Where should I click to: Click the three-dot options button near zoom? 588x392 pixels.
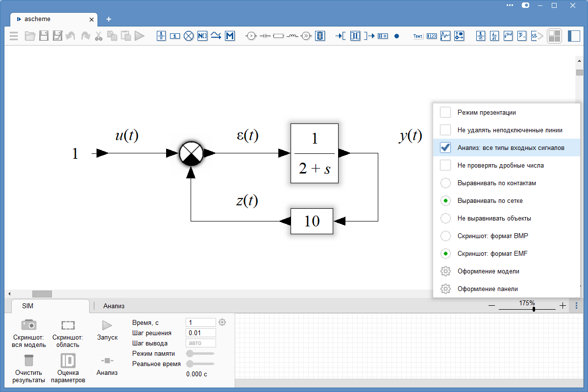(576, 305)
